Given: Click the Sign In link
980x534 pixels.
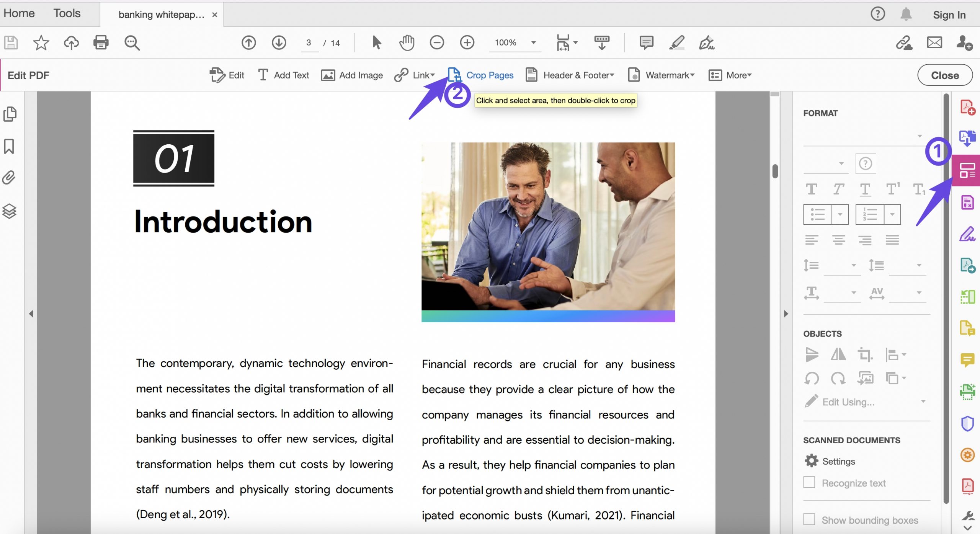Looking at the screenshot, I should [950, 15].
